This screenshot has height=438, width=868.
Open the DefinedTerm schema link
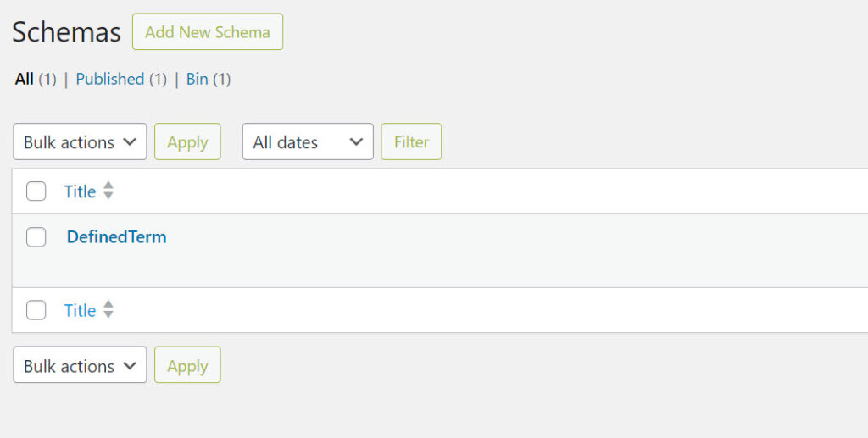tap(116, 237)
